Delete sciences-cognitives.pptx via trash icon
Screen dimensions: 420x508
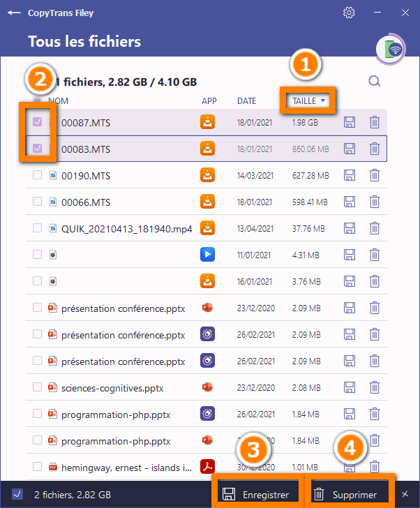(x=375, y=387)
